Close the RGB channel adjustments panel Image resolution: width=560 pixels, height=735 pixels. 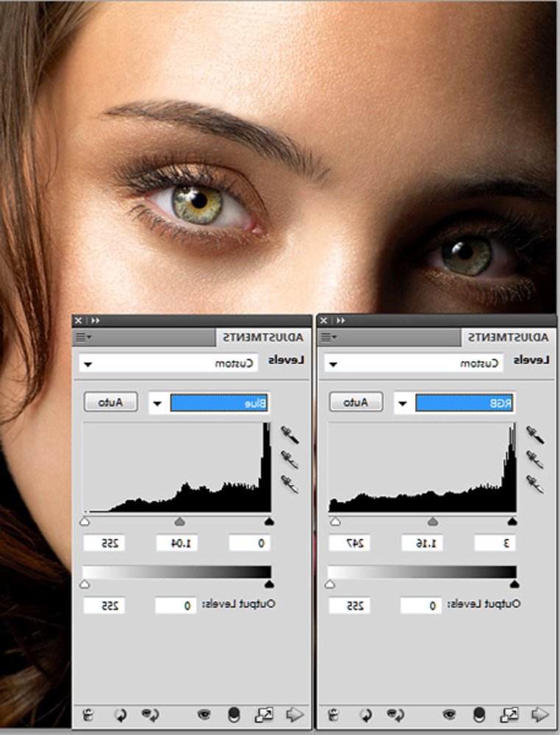pyautogui.click(x=323, y=320)
